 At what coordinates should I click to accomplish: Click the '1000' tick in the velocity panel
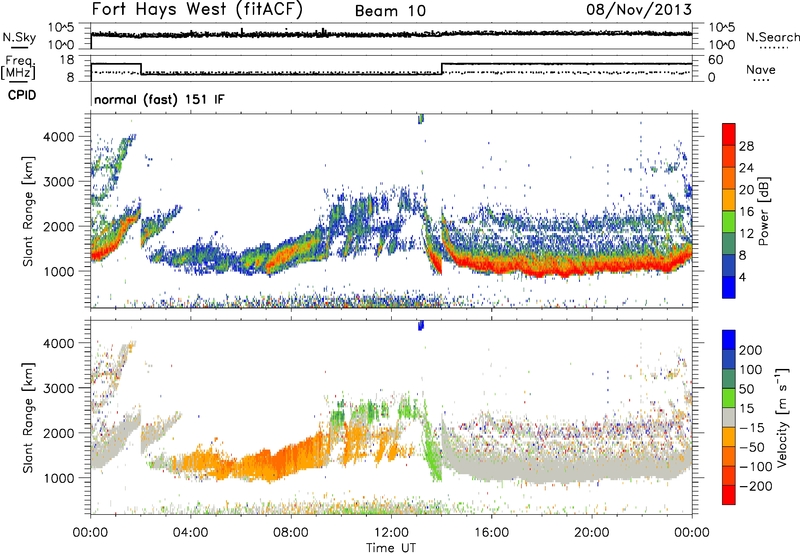tap(59, 478)
